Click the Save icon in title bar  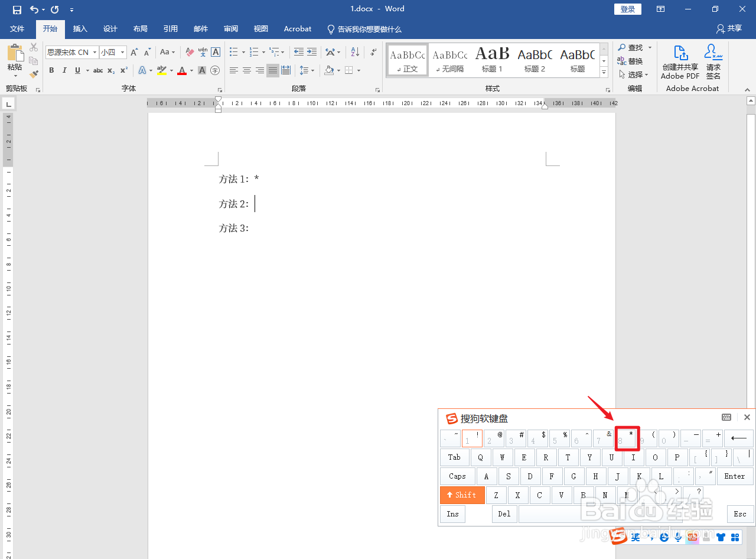tap(17, 9)
